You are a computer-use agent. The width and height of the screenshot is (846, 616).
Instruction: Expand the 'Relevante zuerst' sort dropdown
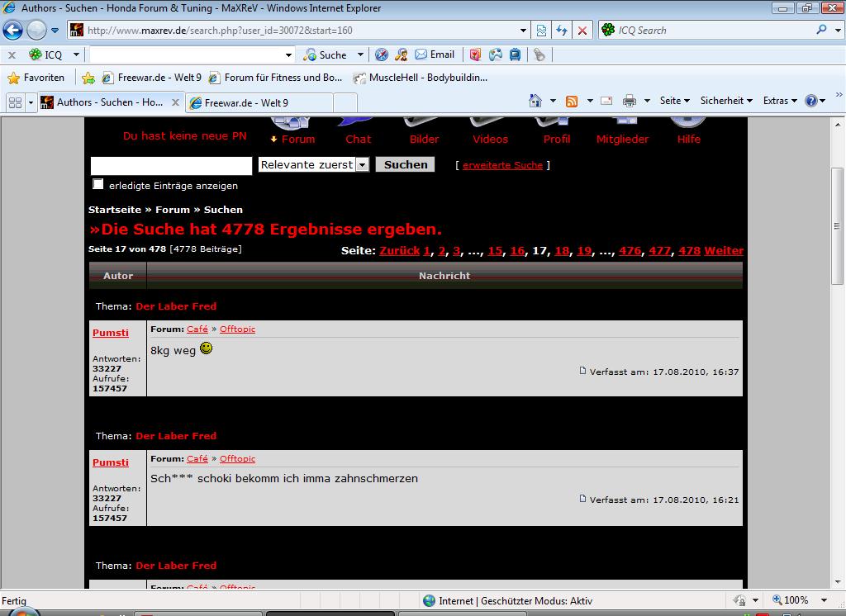tap(362, 165)
